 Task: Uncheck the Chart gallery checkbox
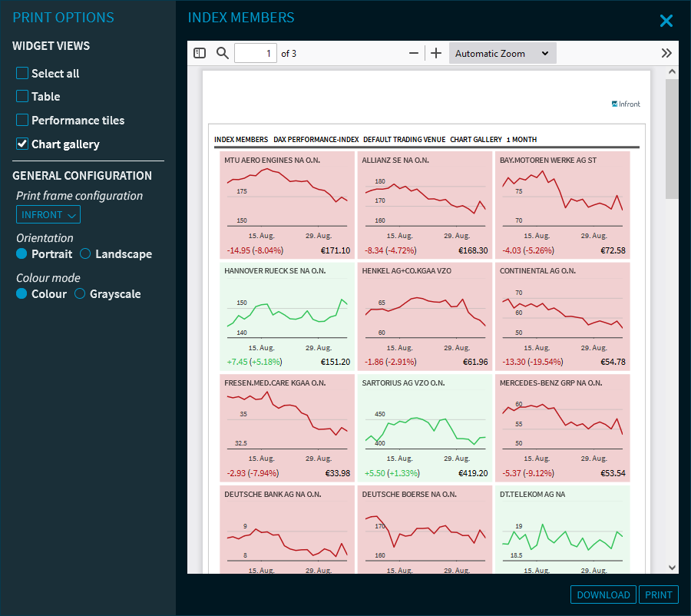tap(23, 144)
